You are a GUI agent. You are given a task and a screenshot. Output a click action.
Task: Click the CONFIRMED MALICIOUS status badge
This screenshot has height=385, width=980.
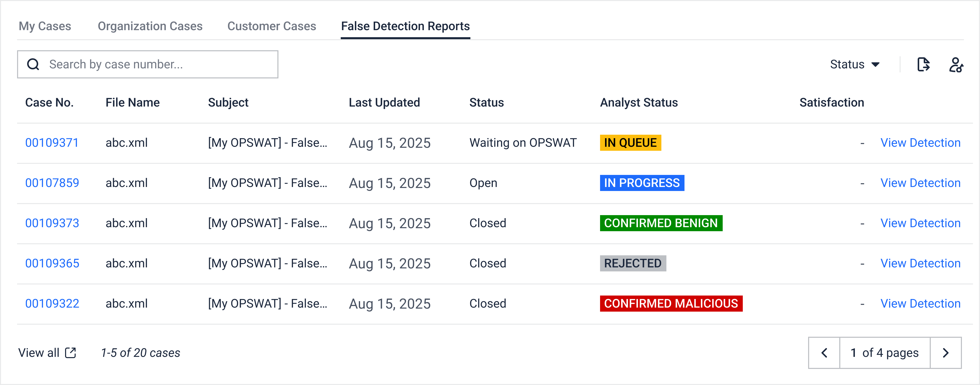pos(671,304)
